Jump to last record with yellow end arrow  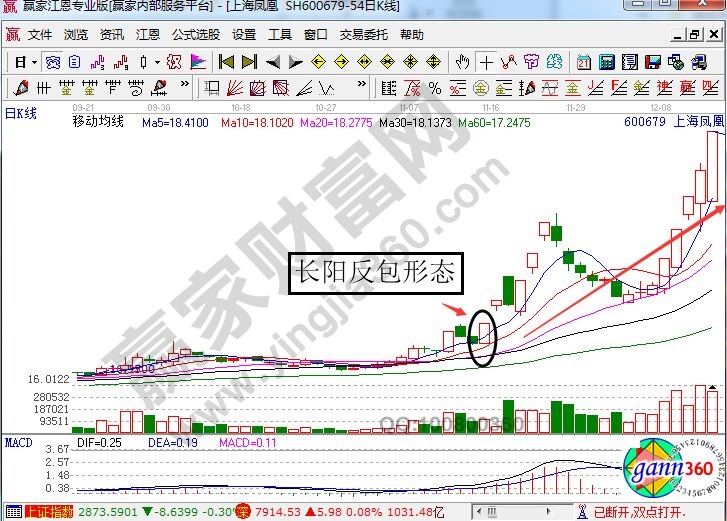click(x=250, y=62)
